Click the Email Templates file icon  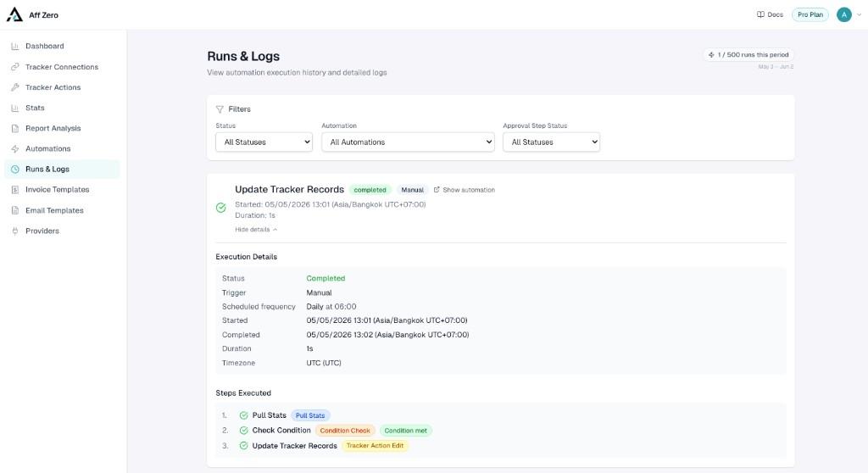[x=15, y=210]
